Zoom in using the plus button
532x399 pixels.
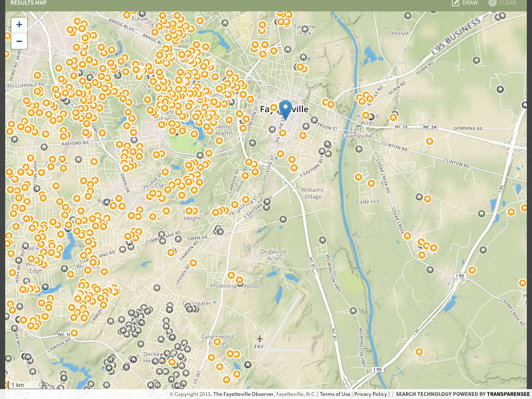pyautogui.click(x=19, y=25)
